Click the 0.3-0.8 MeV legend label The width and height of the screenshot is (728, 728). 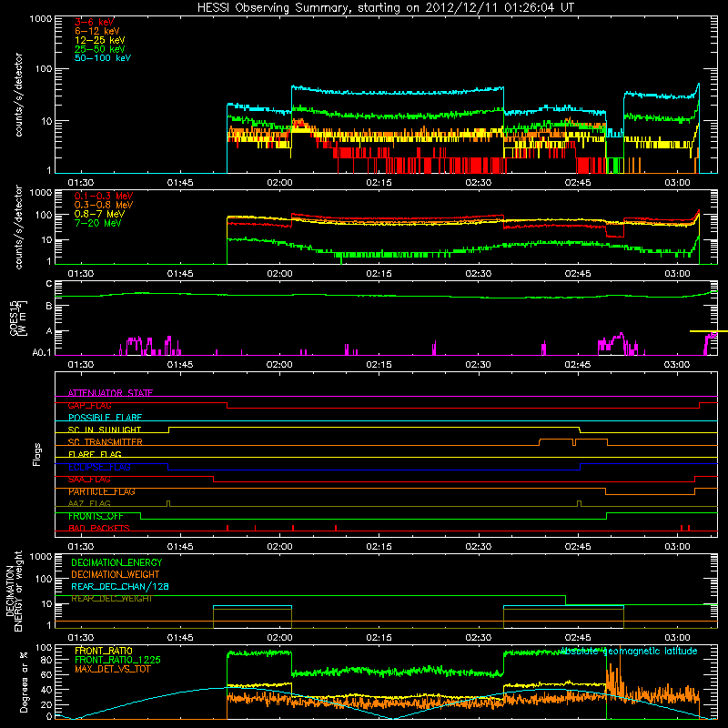click(104, 205)
